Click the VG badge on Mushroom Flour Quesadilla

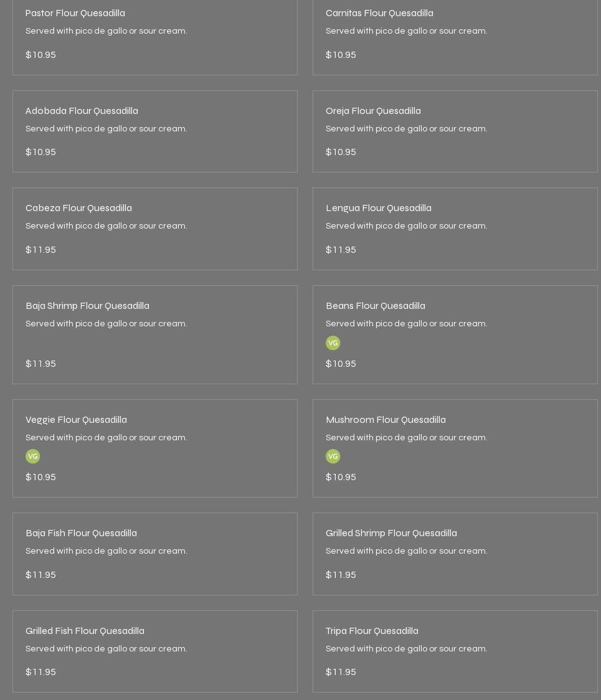(333, 456)
